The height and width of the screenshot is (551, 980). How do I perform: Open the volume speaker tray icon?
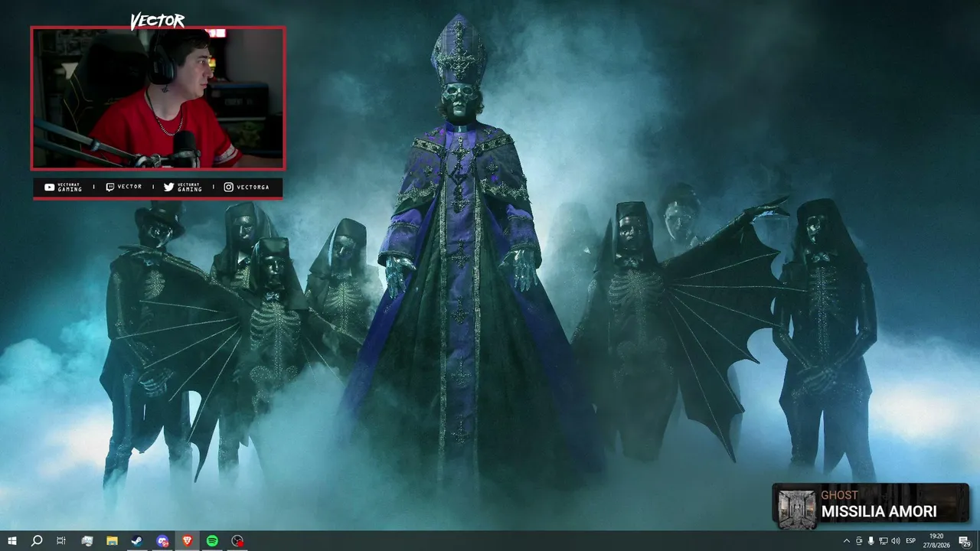click(896, 541)
